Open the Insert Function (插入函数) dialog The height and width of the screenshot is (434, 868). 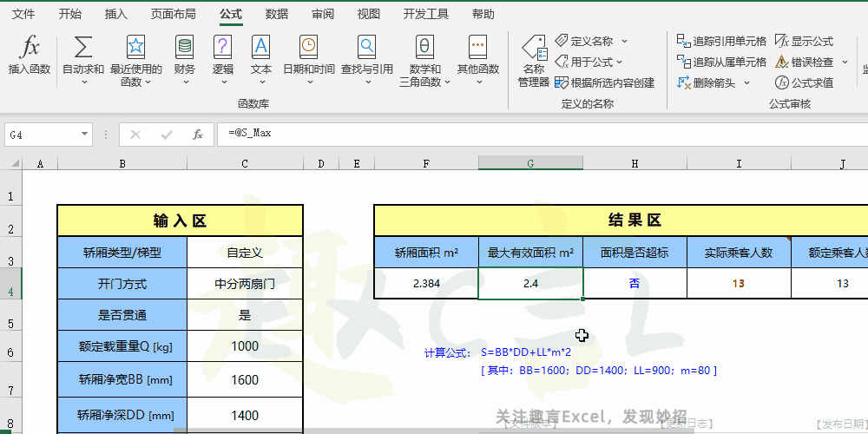(30, 54)
